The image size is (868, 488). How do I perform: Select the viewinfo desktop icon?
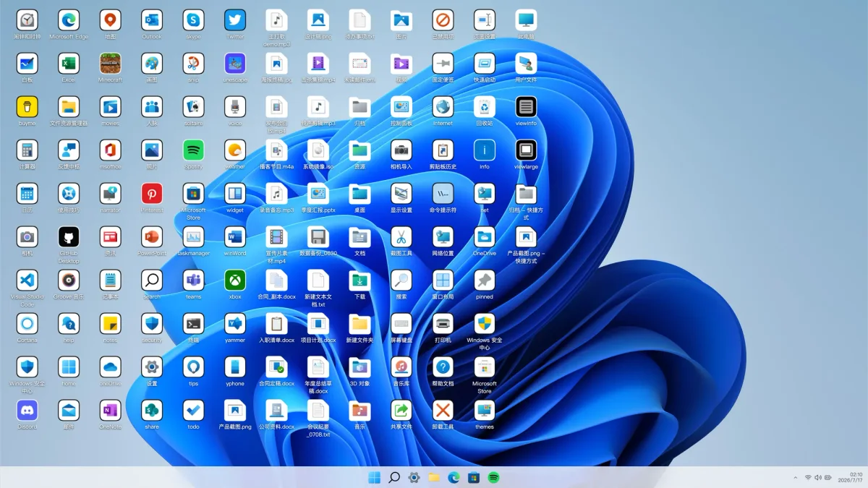click(526, 107)
